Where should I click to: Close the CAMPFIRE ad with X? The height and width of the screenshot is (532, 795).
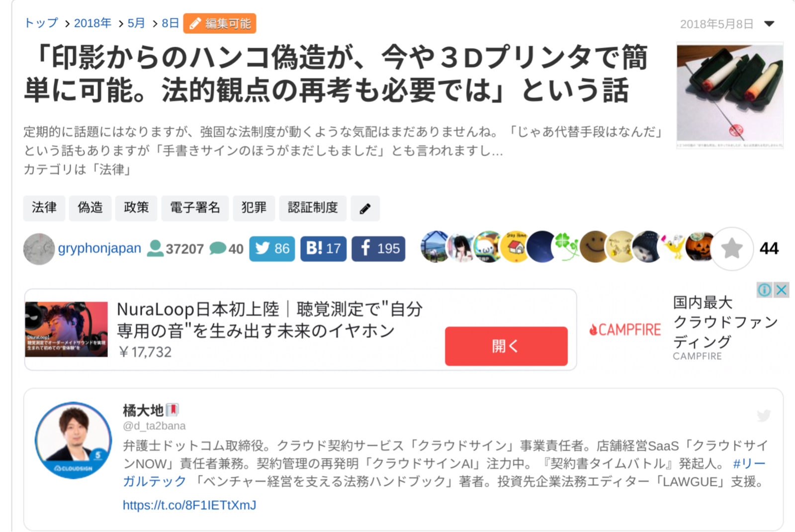pos(782,290)
